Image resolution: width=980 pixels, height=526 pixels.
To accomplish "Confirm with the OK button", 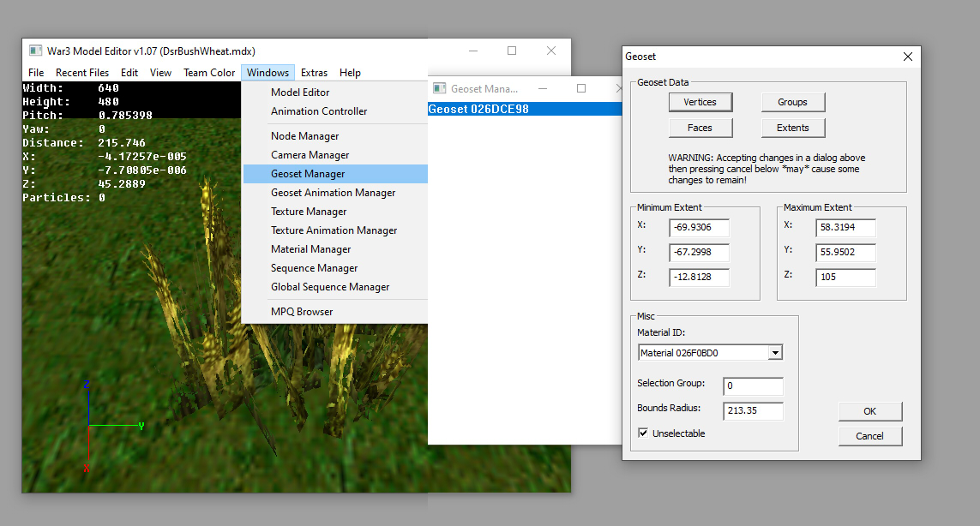I will coord(870,411).
